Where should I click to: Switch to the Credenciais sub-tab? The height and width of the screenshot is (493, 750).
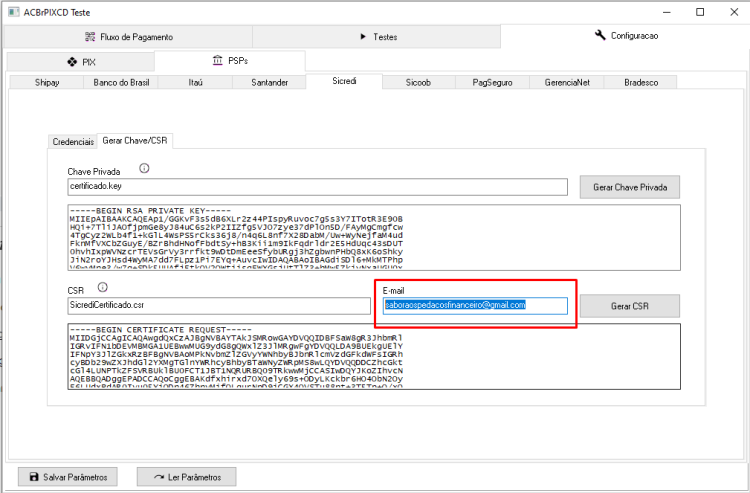pyautogui.click(x=73, y=142)
